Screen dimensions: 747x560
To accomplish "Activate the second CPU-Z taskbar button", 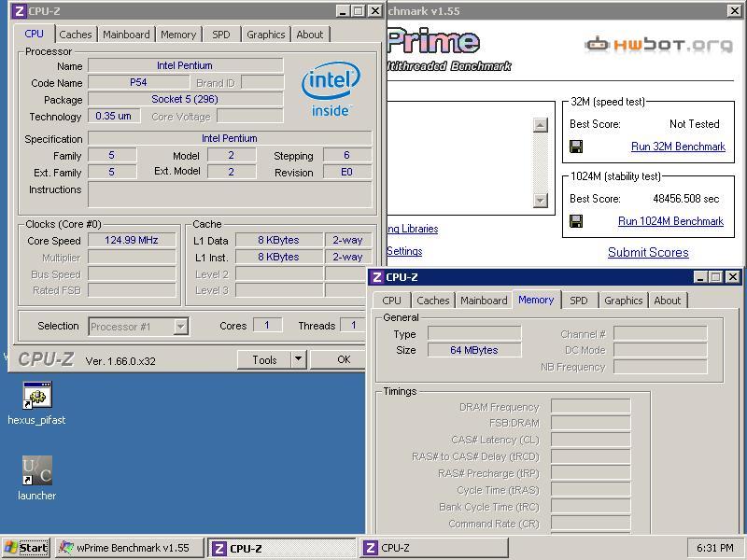I will pyautogui.click(x=433, y=548).
